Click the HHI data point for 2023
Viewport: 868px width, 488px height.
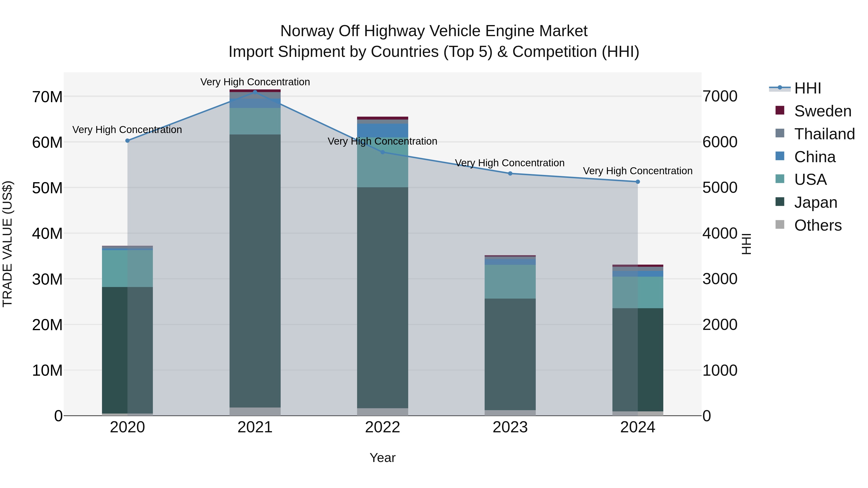pos(510,174)
